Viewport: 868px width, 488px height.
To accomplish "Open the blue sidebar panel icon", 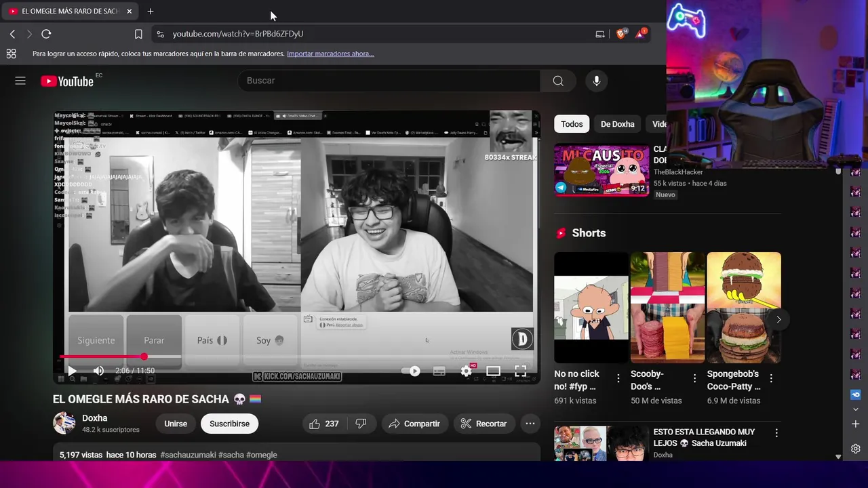I will pyautogui.click(x=855, y=394).
